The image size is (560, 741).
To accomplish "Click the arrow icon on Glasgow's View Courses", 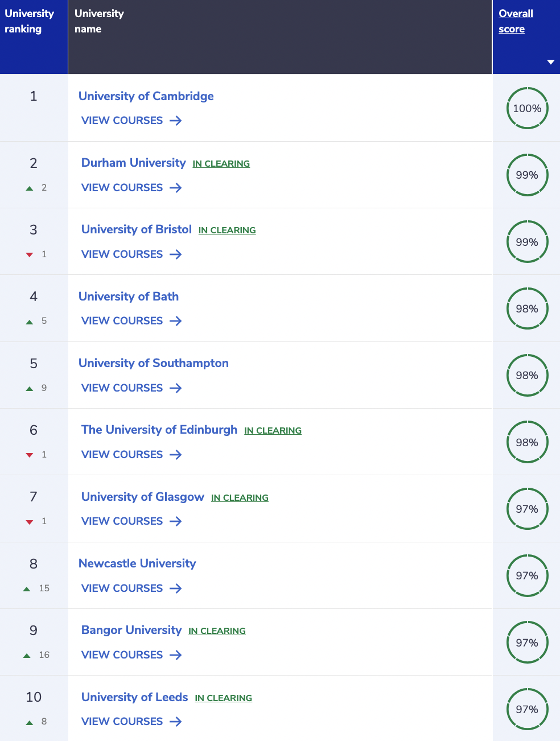I will (x=176, y=521).
